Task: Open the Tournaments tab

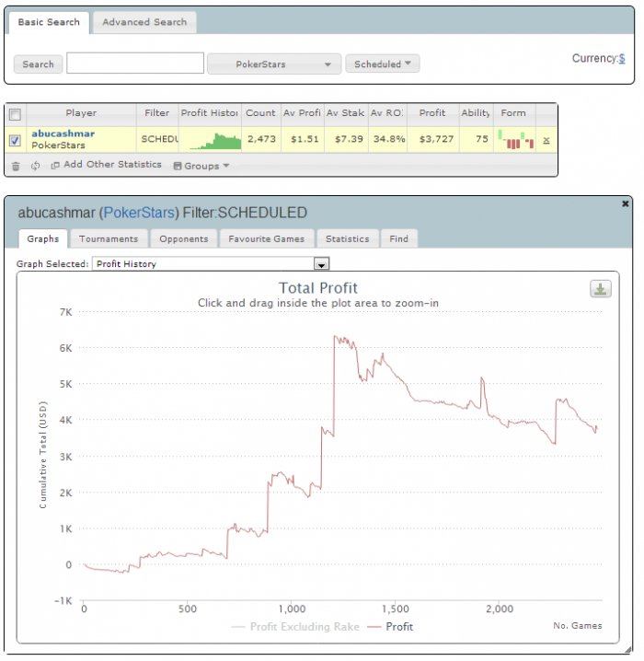Action: [x=109, y=239]
